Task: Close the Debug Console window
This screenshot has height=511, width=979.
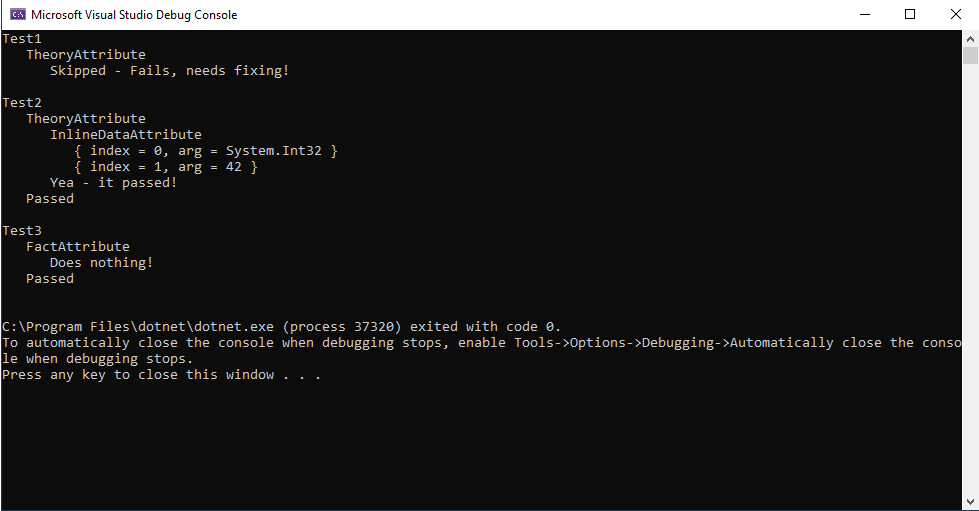Action: [x=956, y=14]
